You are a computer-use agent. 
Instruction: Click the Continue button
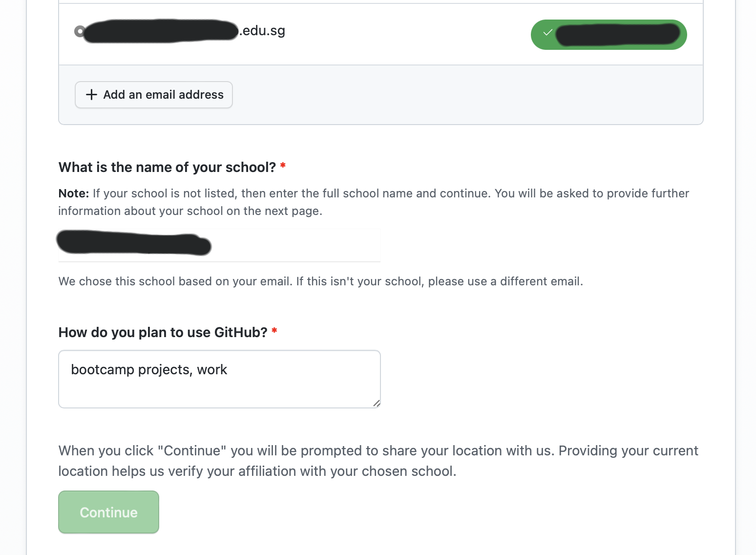108,512
